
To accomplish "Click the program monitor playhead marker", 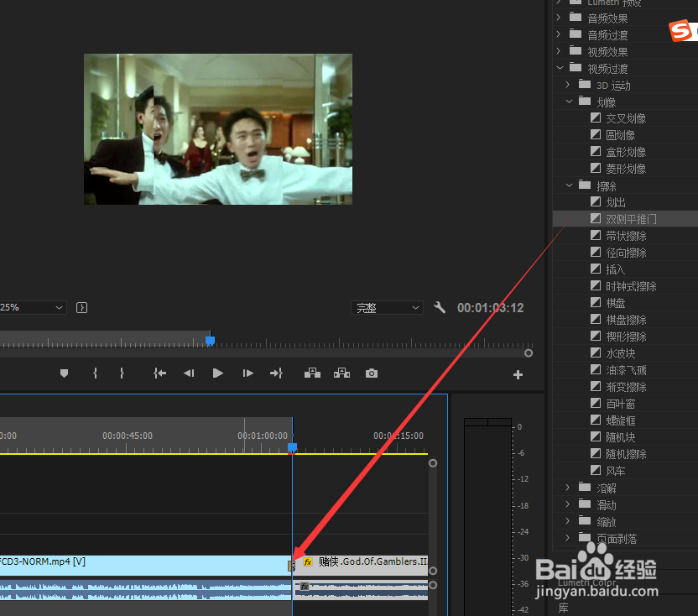I will coord(210,340).
